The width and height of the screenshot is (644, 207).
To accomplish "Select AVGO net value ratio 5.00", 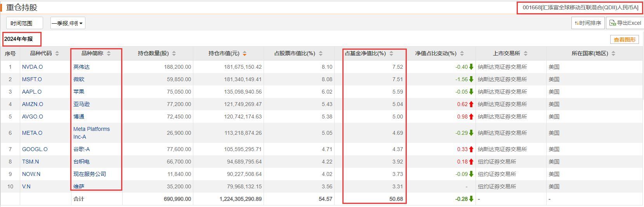I will 398,117.
